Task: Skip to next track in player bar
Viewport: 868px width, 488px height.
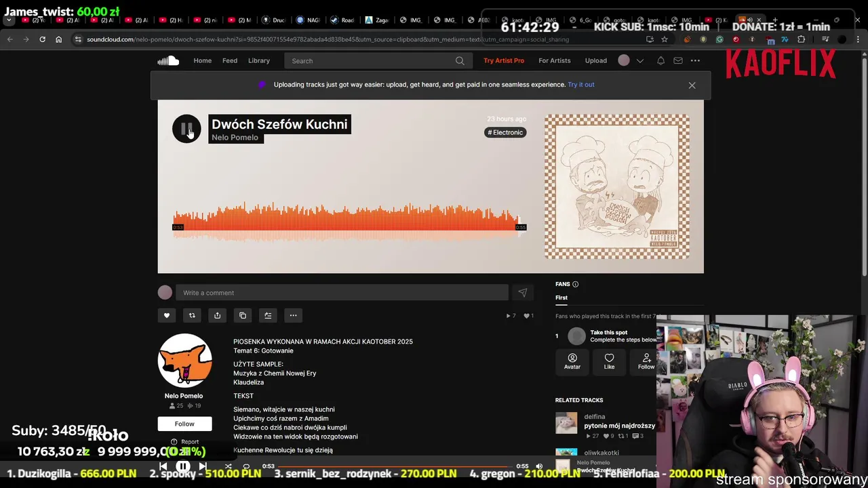Action: click(x=203, y=466)
